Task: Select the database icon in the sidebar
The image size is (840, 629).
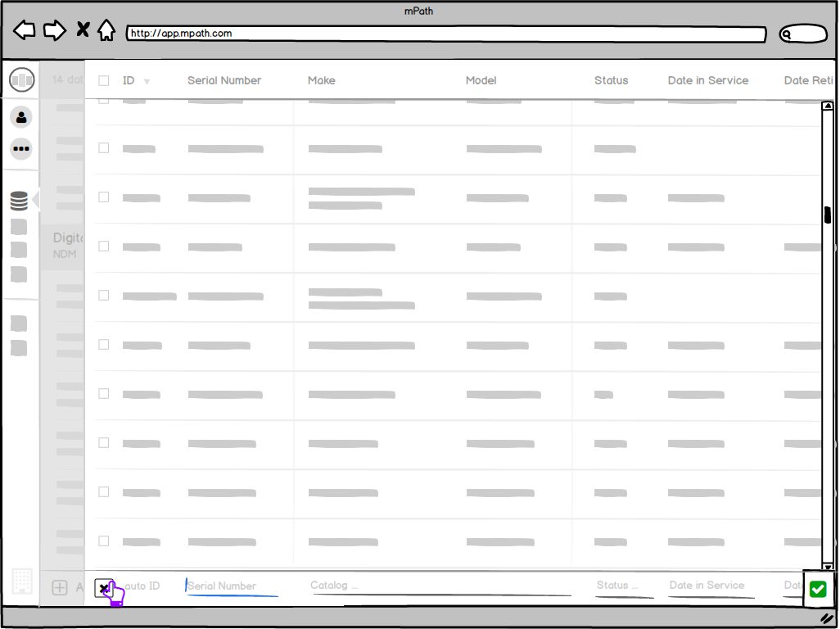Action: (20, 201)
